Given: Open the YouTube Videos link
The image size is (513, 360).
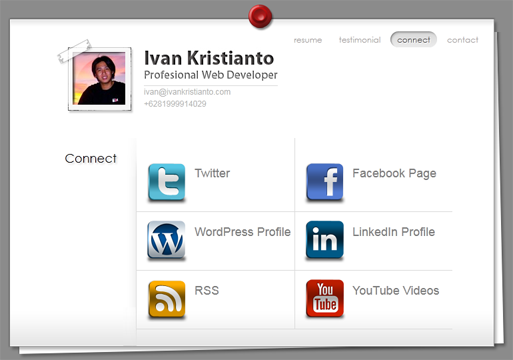Looking at the screenshot, I should (396, 290).
